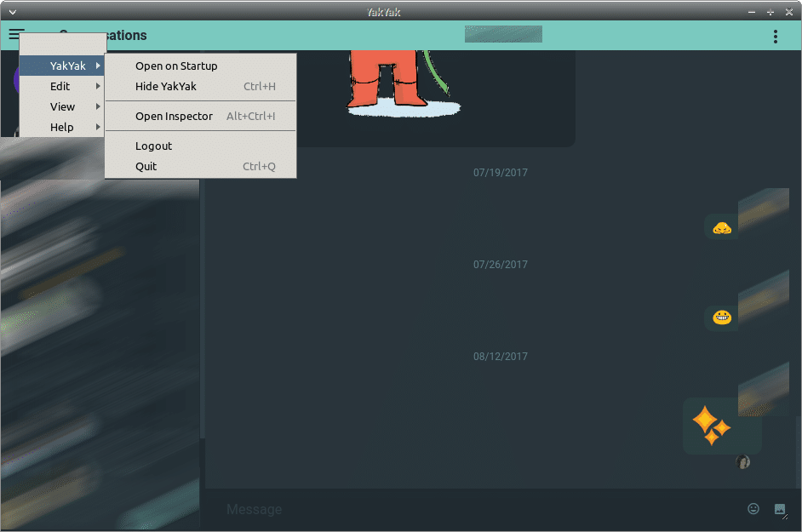Expand the arrow beside Edit
Viewport: 802px width, 532px height.
[98, 86]
